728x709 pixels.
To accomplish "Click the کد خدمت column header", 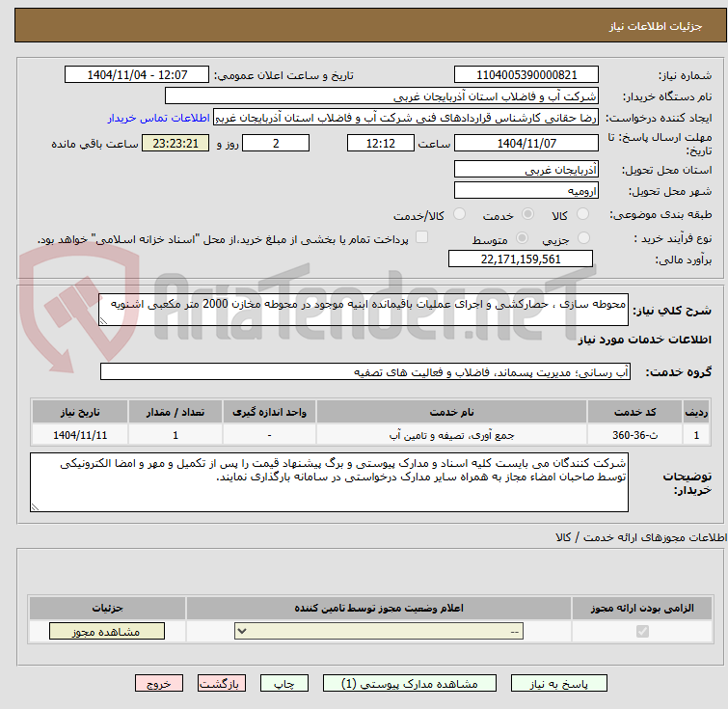I will 634,412.
